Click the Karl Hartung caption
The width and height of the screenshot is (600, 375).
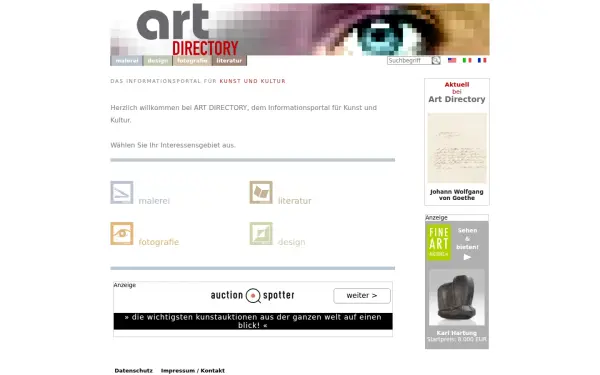pos(457,333)
